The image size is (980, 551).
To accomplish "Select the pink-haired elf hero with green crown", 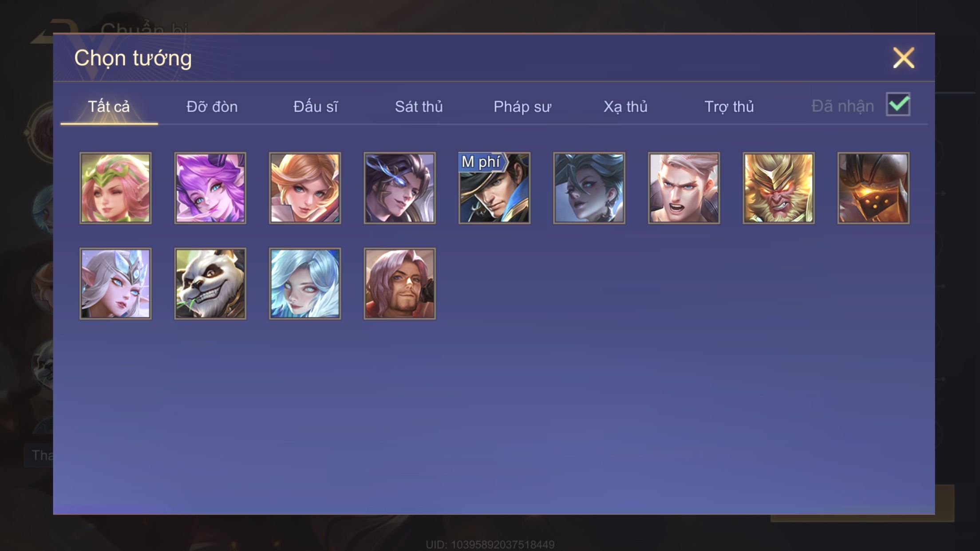I will (115, 188).
